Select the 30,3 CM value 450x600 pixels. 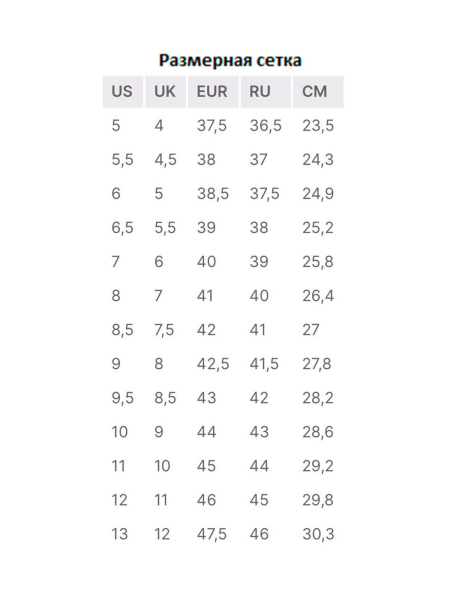(x=318, y=535)
